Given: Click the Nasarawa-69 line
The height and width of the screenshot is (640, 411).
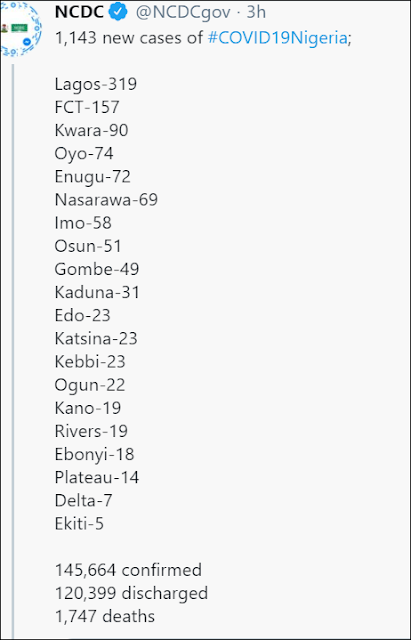Looking at the screenshot, I should [106, 200].
